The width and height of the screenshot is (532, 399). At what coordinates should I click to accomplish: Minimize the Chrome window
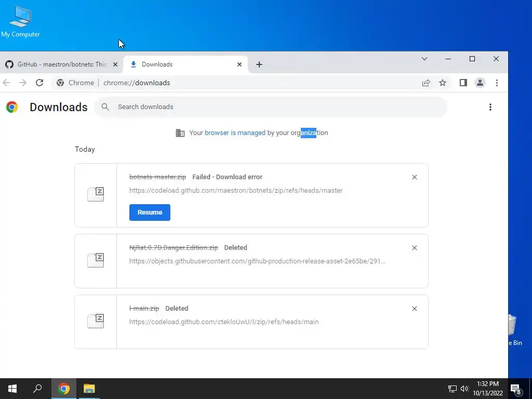click(x=448, y=59)
